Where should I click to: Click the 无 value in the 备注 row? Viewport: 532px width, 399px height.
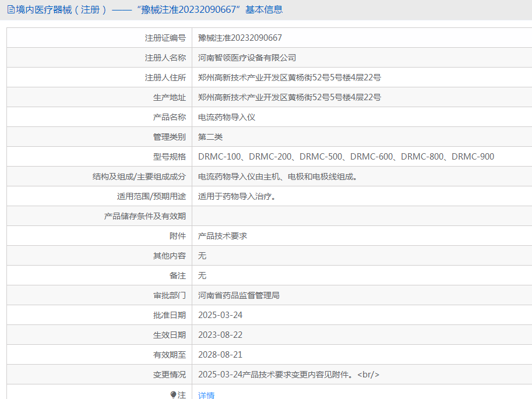pos(202,276)
